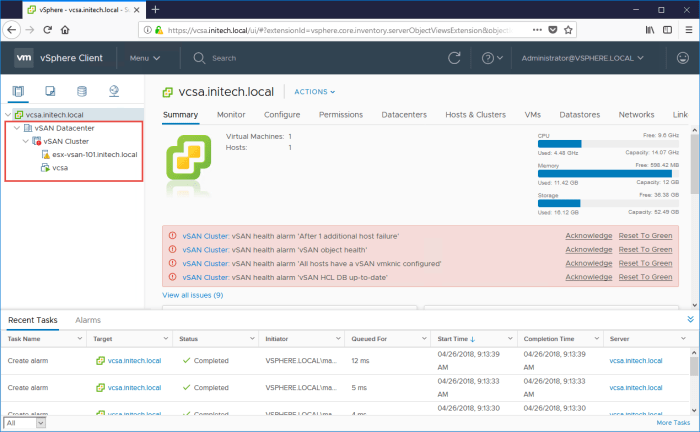Open the Alarms tab
700x432 pixels.
coord(88,320)
